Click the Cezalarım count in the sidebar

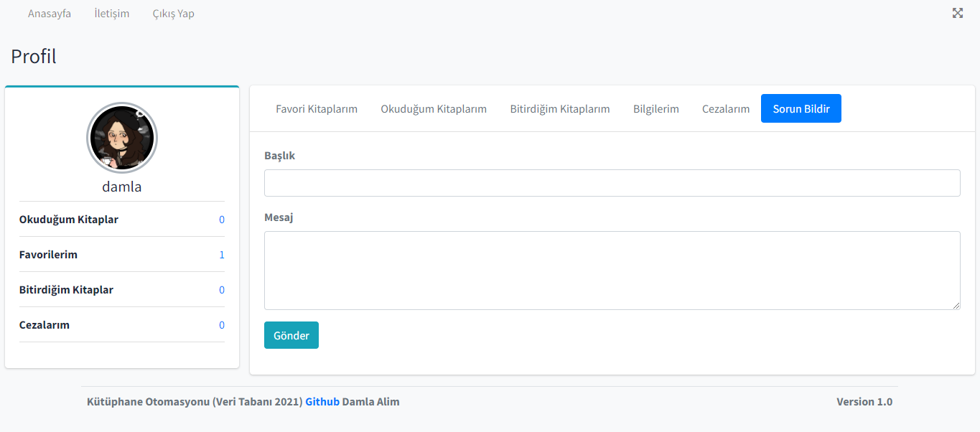click(222, 324)
